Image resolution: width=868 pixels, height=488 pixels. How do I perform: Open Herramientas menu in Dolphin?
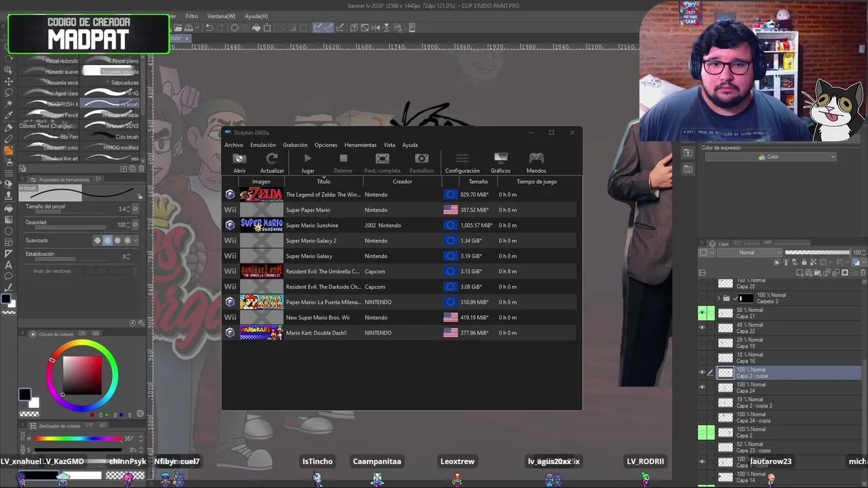pyautogui.click(x=360, y=145)
